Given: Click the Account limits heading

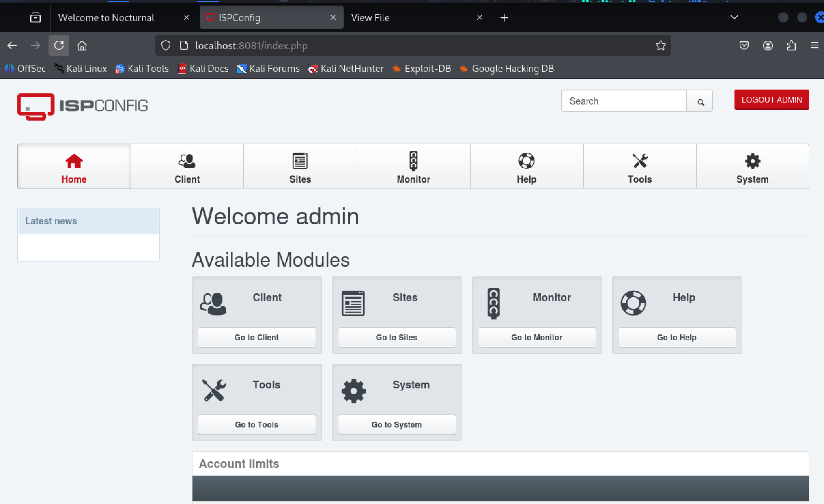Looking at the screenshot, I should tap(239, 464).
